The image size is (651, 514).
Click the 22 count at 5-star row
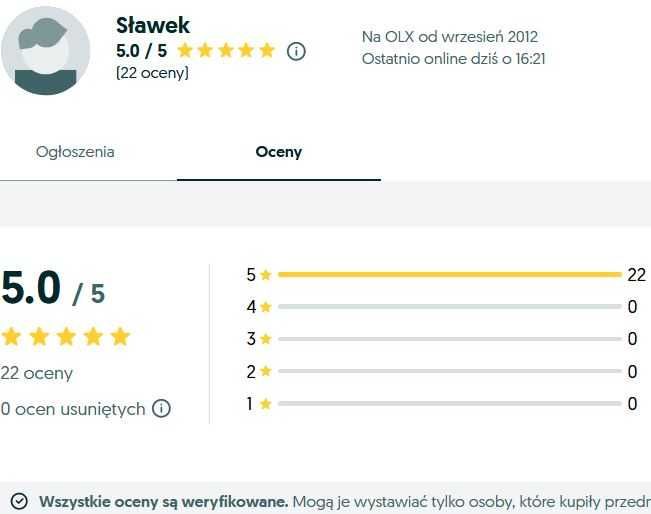click(636, 275)
